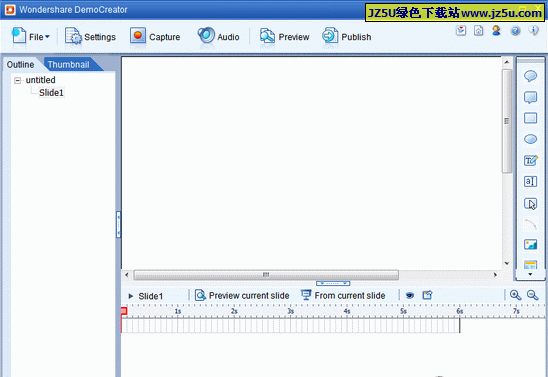The width and height of the screenshot is (548, 377).
Task: Click From current slide button
Action: click(343, 295)
